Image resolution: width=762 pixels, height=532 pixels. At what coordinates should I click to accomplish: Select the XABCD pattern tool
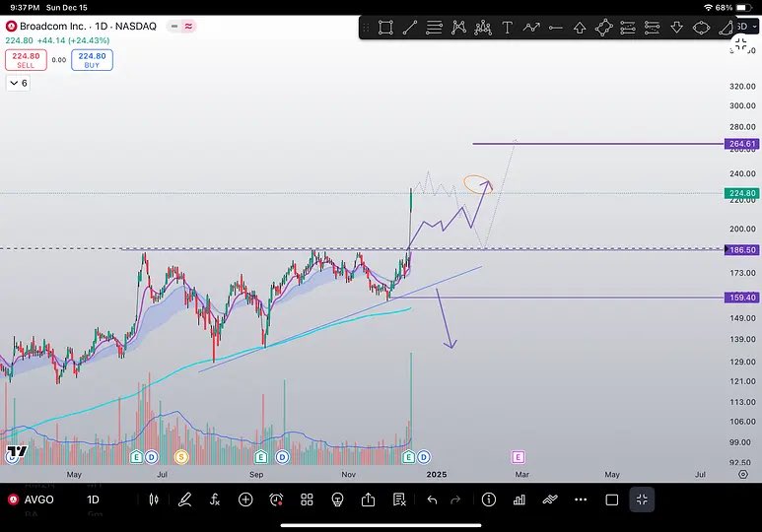point(458,28)
